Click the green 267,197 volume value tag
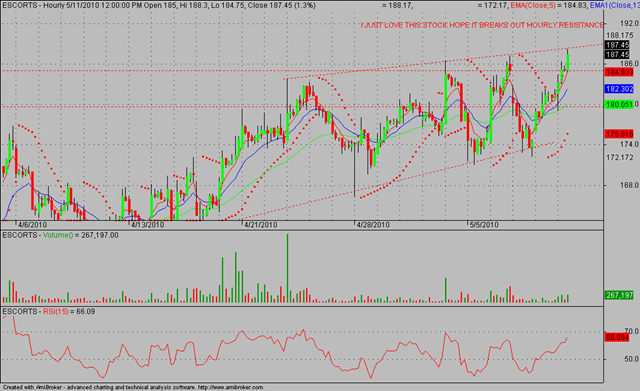Screen dimensions: 640x391 click(619, 295)
